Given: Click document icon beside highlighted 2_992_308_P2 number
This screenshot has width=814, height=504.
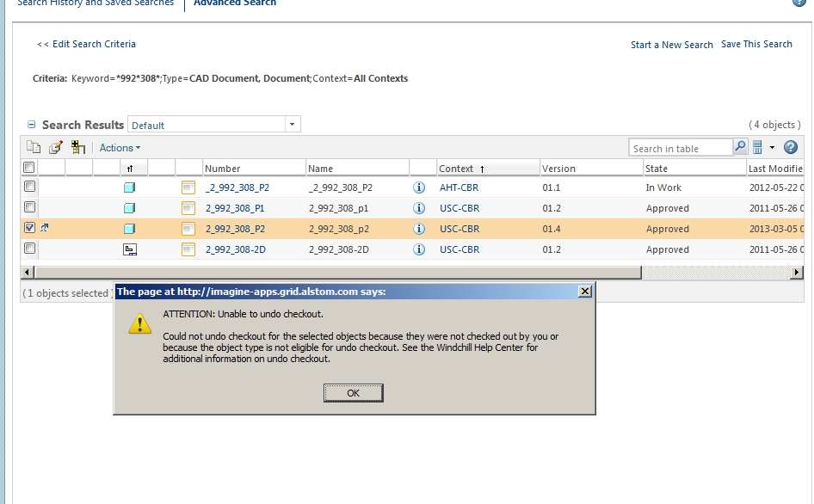Looking at the screenshot, I should pyautogui.click(x=188, y=229).
